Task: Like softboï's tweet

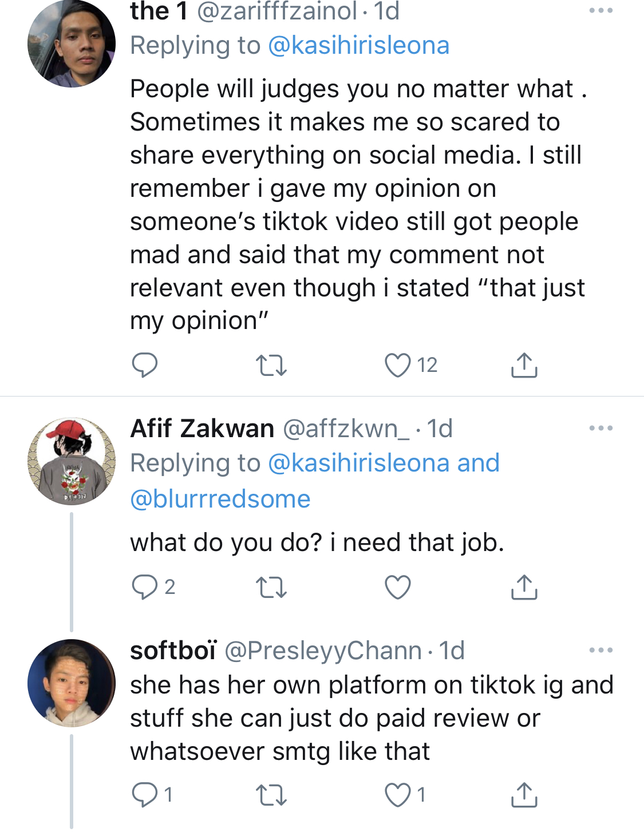Action: [398, 795]
